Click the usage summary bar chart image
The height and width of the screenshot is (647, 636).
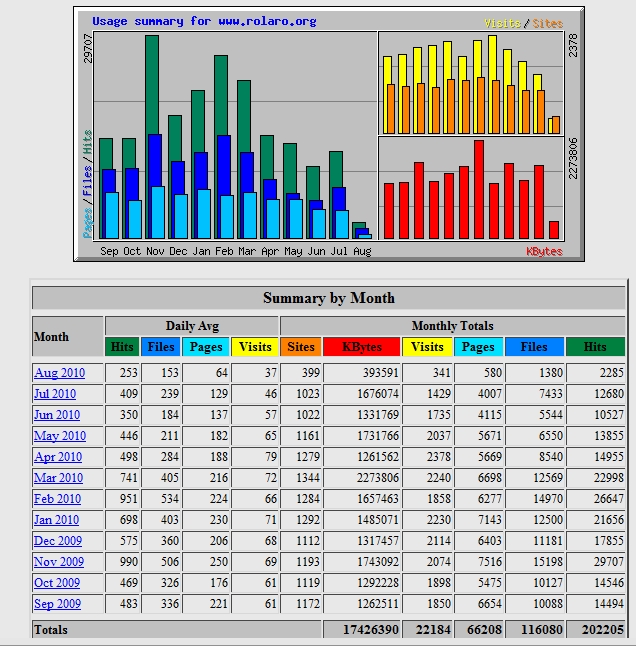tap(328, 134)
